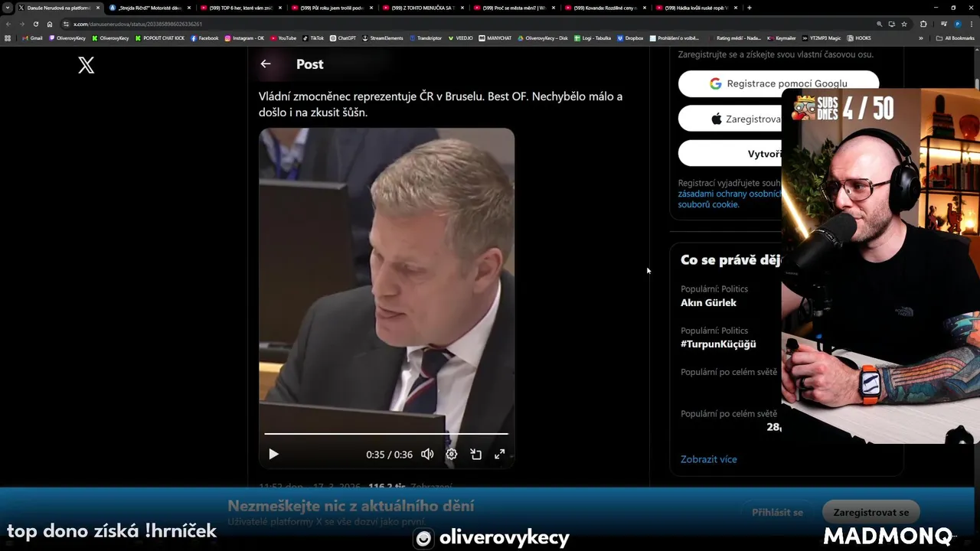Open trending topic Akın Gürlek
The height and width of the screenshot is (551, 980).
coord(708,302)
